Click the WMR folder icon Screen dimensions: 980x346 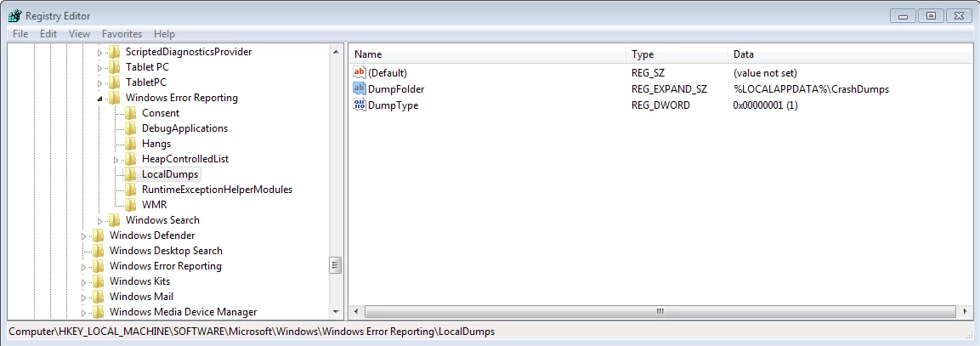[x=130, y=205]
